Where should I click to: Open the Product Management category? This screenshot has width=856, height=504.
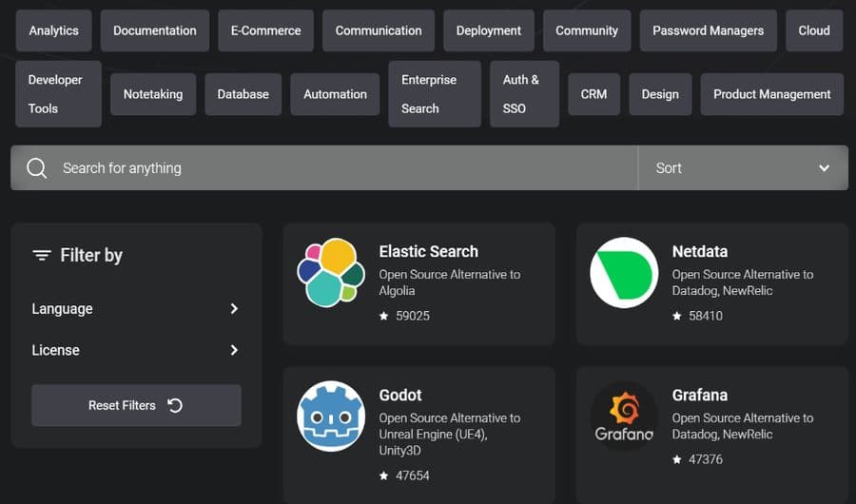[x=772, y=94]
